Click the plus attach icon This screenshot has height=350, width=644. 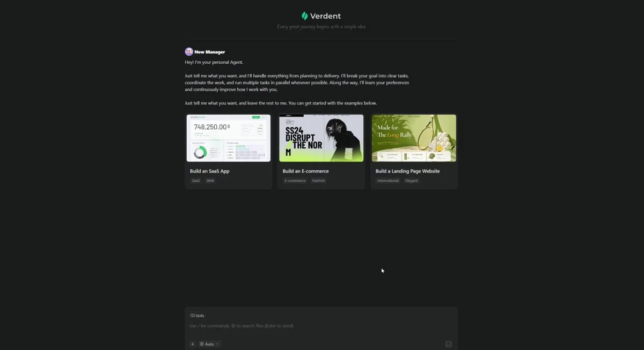(193, 344)
